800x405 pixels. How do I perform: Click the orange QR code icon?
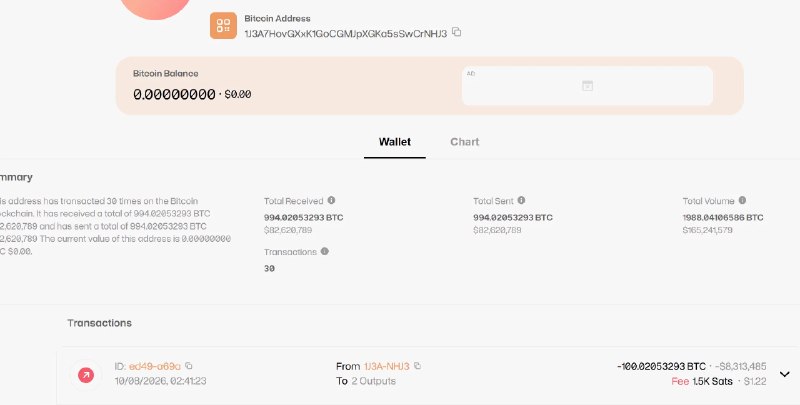[223, 26]
